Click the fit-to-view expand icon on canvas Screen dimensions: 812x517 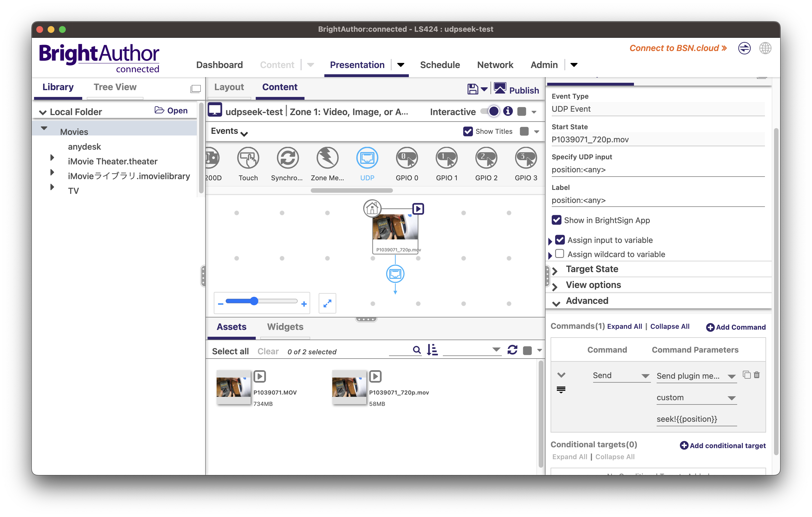[x=327, y=303]
